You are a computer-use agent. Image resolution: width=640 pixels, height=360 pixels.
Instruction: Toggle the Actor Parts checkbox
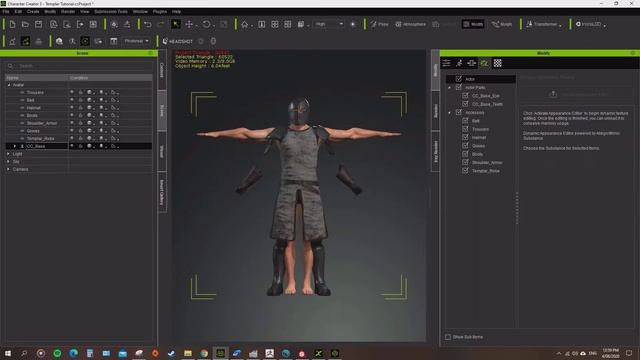click(459, 87)
